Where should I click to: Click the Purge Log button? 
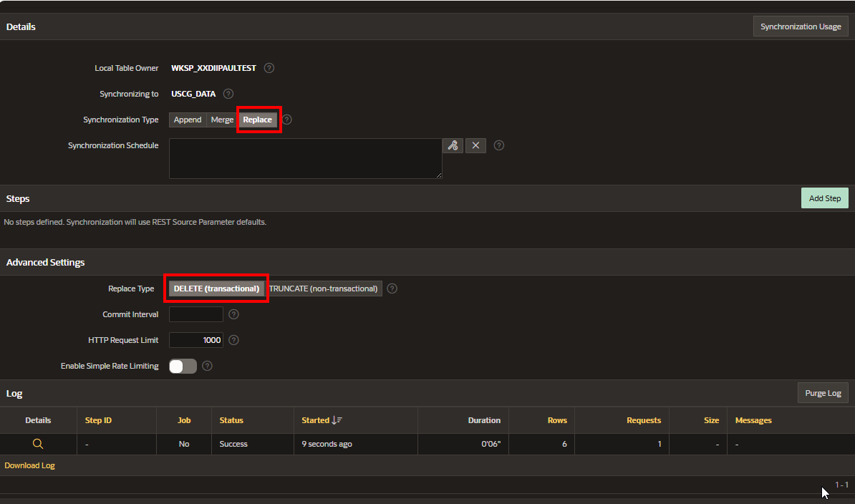pos(823,393)
